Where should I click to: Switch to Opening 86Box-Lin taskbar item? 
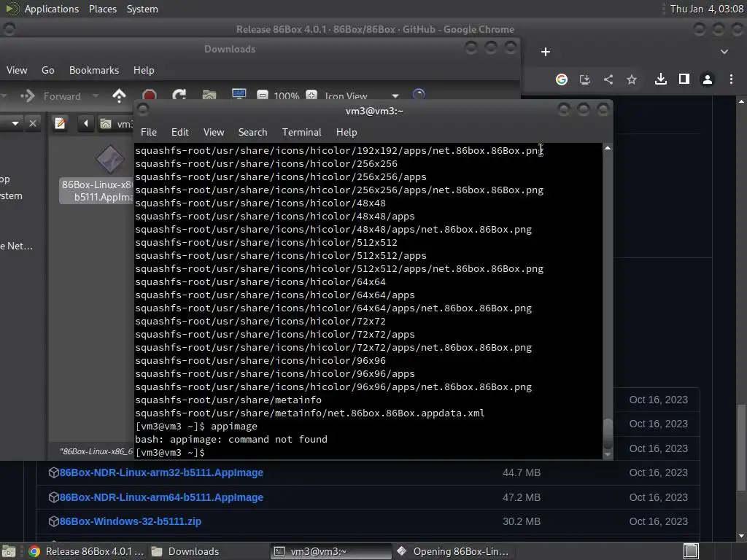[452, 551]
